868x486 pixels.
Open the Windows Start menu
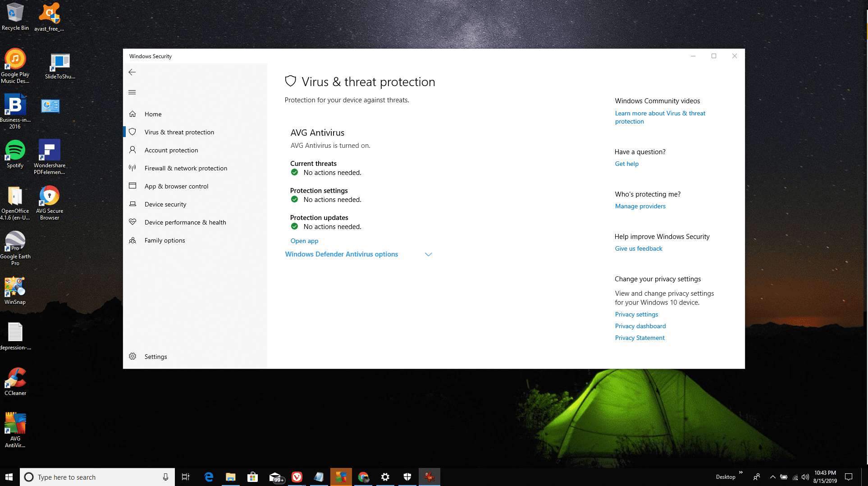click(x=9, y=477)
